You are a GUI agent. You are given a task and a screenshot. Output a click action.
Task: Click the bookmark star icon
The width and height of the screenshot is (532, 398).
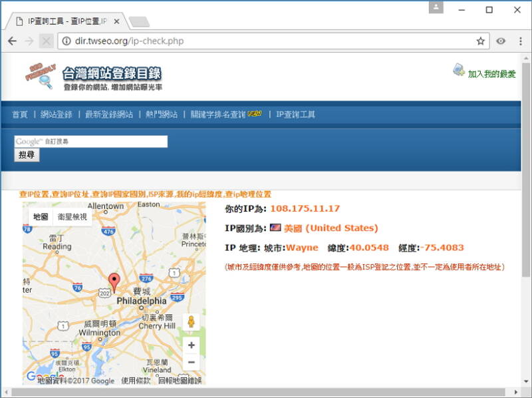480,41
